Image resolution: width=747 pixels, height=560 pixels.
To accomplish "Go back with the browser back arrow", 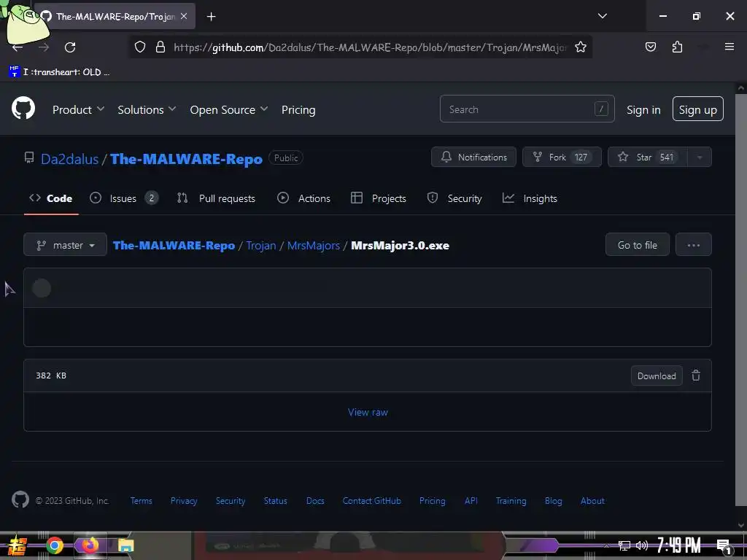I will pos(18,47).
